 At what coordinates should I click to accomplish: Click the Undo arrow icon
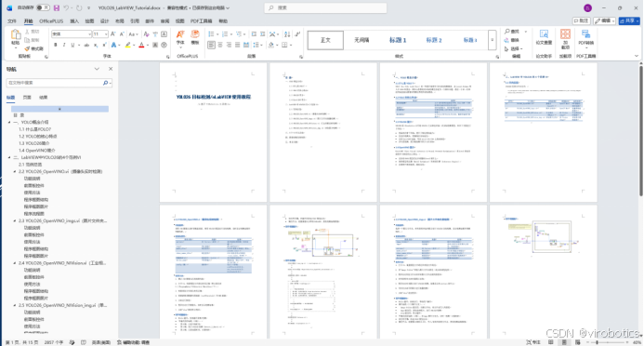66,7
